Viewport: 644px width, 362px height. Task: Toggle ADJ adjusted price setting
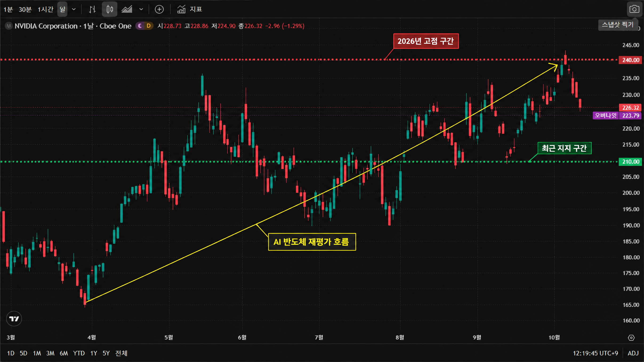[633, 353]
